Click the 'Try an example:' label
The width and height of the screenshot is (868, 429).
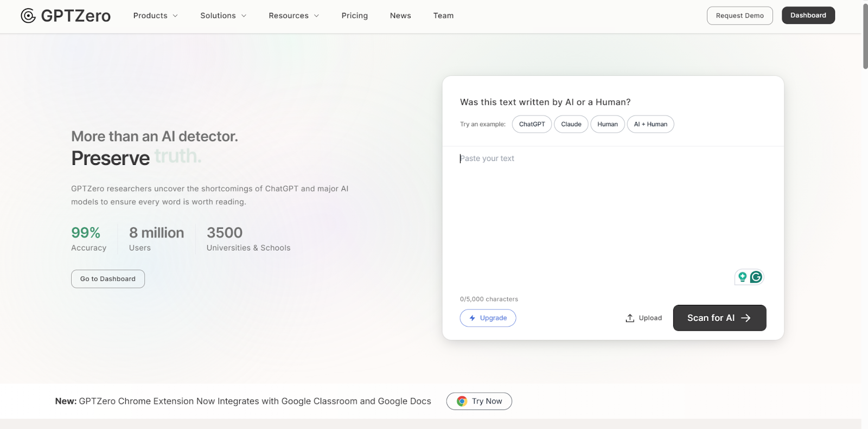point(483,124)
